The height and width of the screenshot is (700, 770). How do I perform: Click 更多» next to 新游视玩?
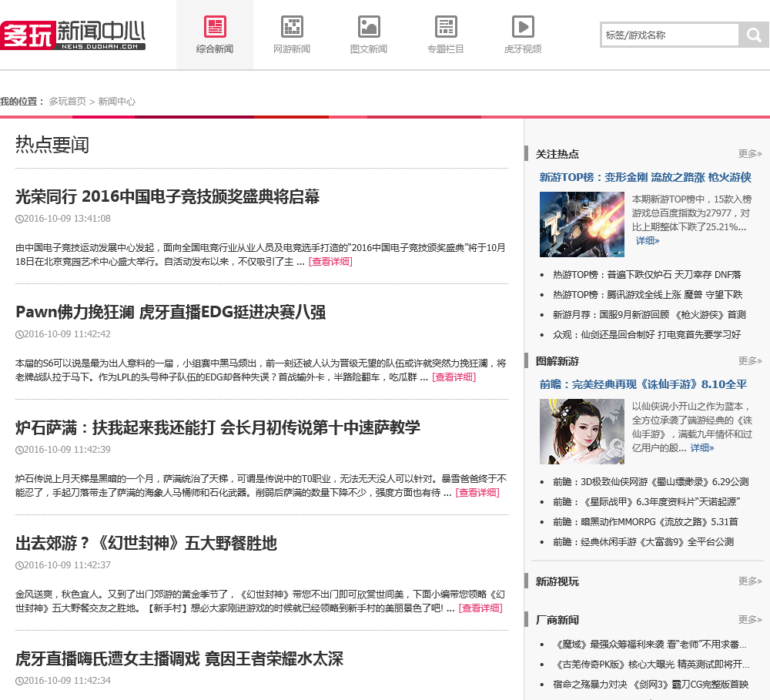click(x=750, y=581)
